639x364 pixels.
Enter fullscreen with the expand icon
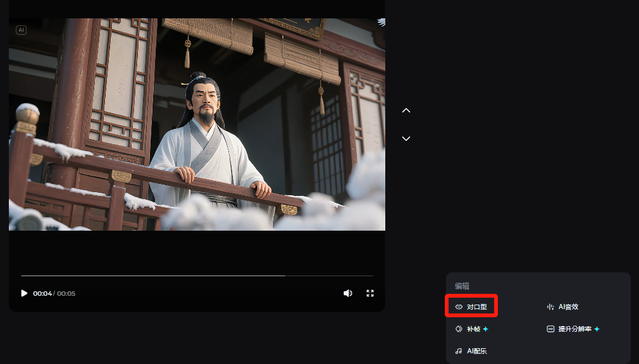(x=370, y=293)
